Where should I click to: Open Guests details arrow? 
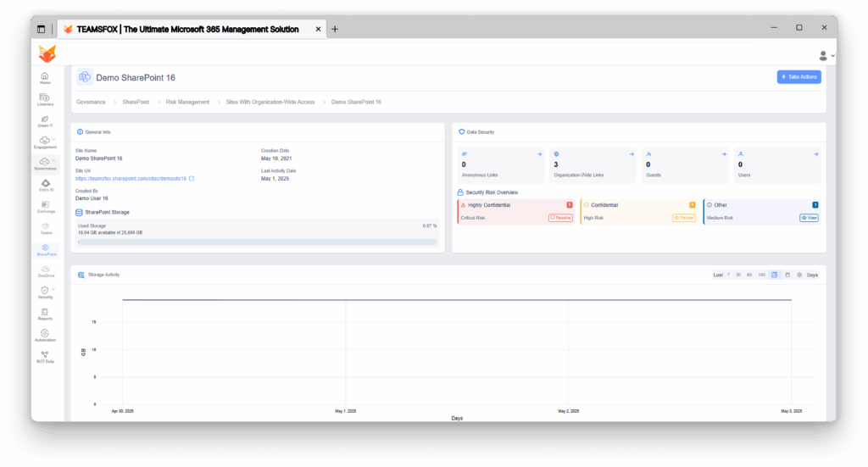click(724, 154)
